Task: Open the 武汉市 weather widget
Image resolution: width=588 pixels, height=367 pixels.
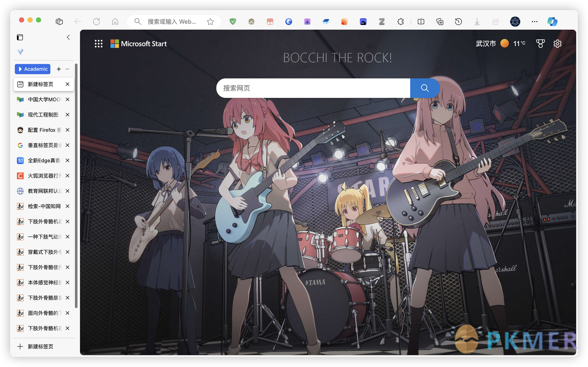Action: pos(500,44)
